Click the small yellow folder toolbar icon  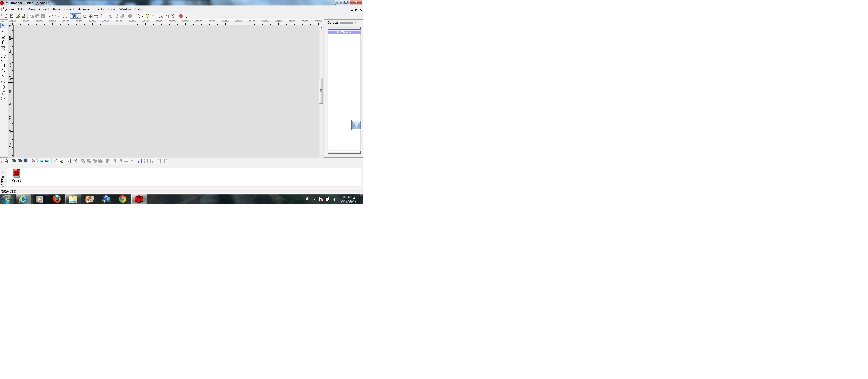coord(85,16)
